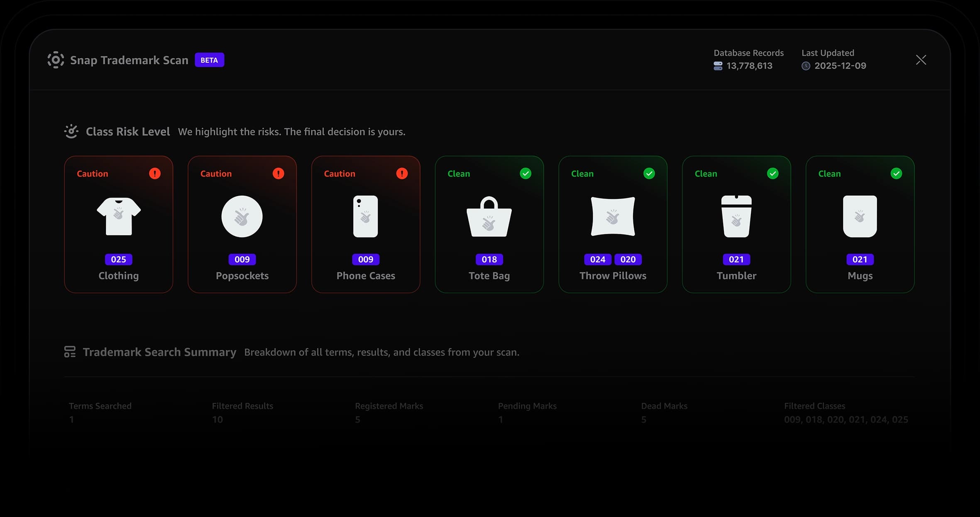The height and width of the screenshot is (517, 980).
Task: Click the Snap Trademark Scan target icon
Action: click(56, 60)
